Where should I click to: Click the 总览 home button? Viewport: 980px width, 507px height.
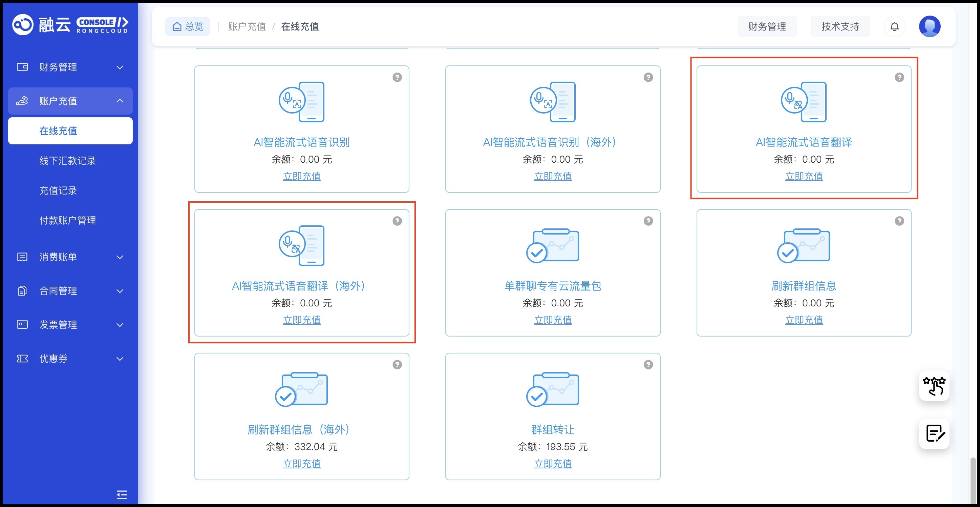point(188,27)
